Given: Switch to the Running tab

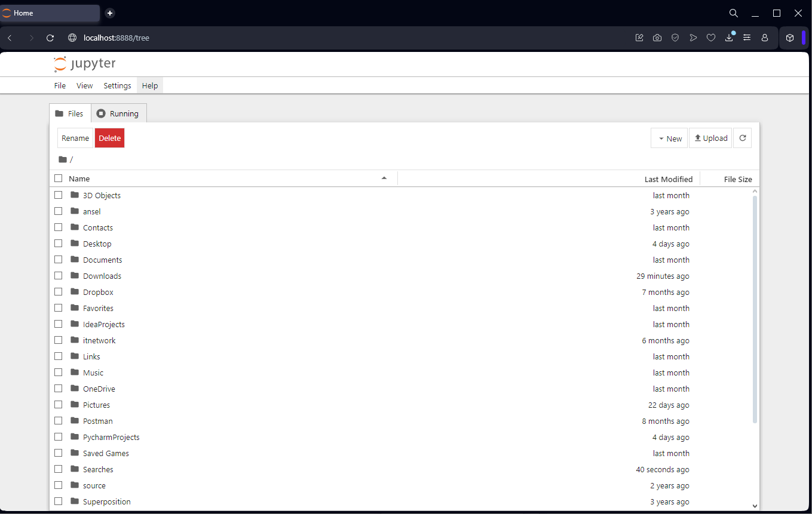Looking at the screenshot, I should point(118,113).
